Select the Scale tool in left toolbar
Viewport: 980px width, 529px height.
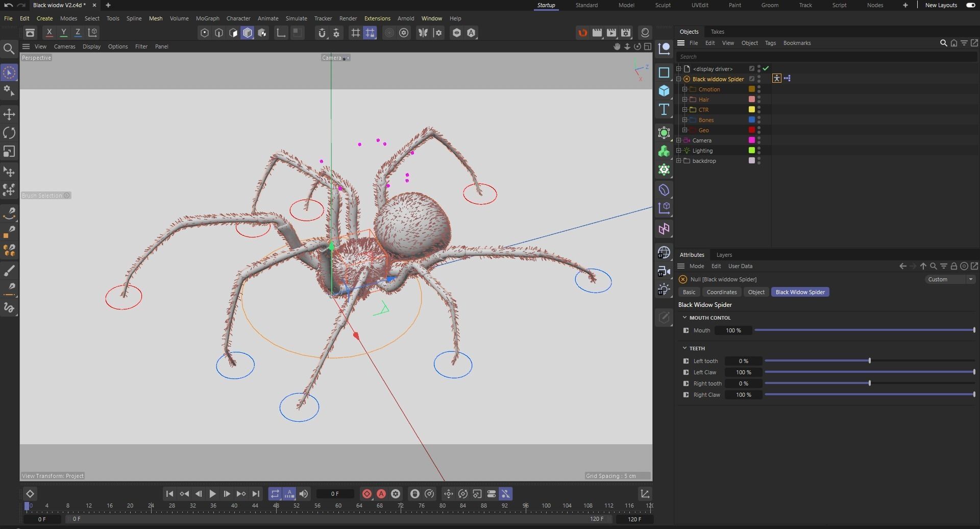(9, 152)
